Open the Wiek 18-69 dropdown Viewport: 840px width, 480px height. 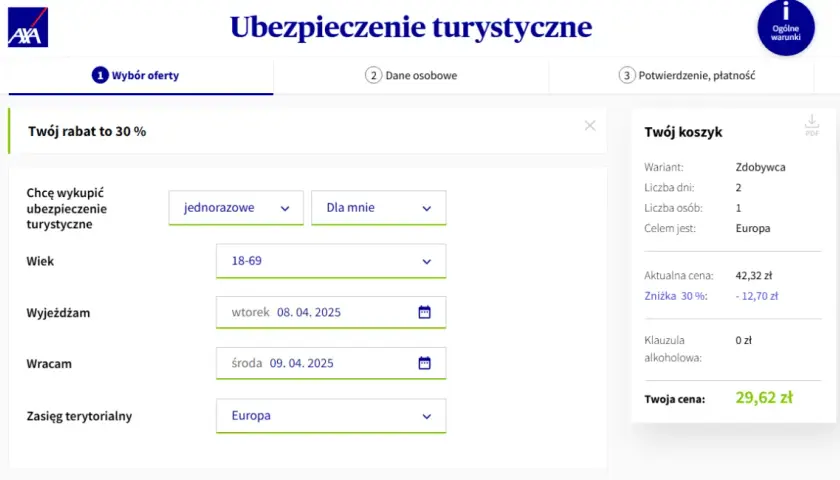click(331, 261)
